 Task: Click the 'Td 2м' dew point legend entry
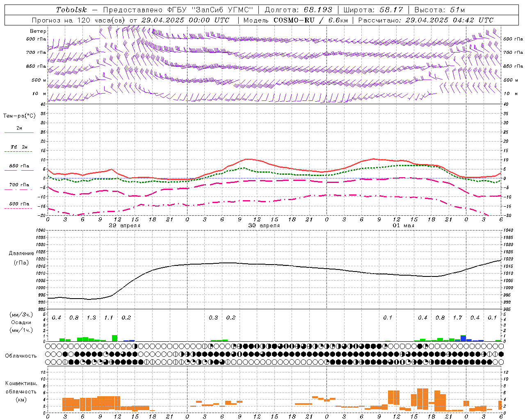[x=19, y=147]
